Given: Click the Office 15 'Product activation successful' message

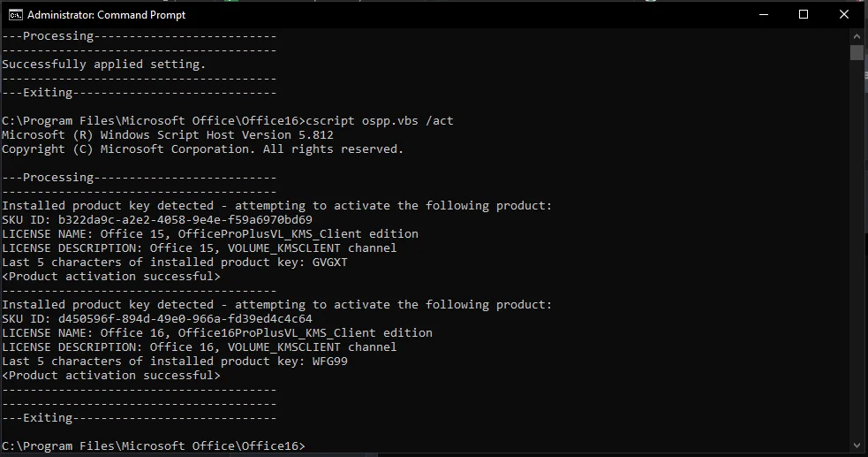Looking at the screenshot, I should point(110,277).
